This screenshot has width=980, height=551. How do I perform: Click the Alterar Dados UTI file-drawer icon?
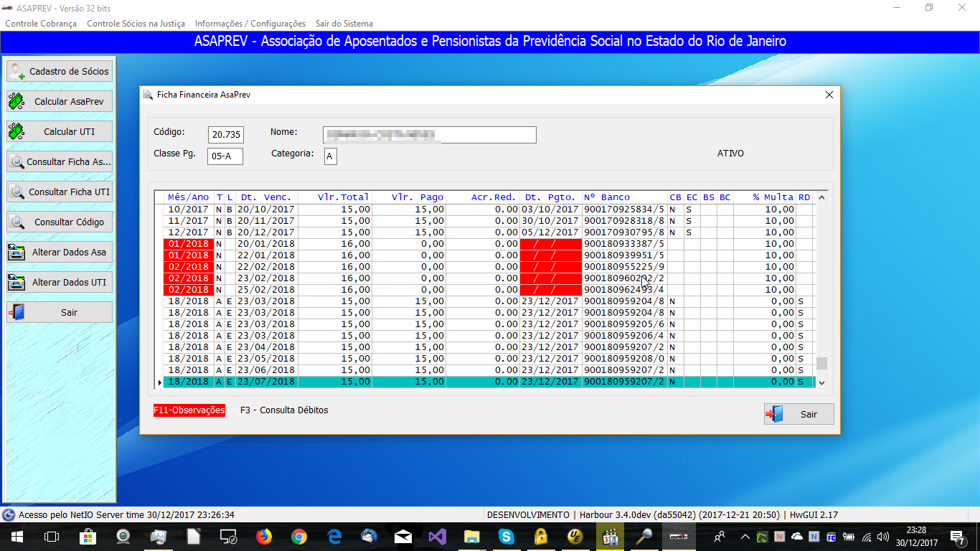coord(17,283)
